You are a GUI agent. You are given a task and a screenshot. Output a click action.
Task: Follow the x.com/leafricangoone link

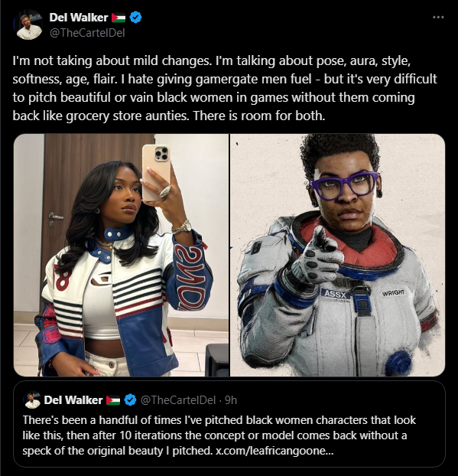coord(274,451)
